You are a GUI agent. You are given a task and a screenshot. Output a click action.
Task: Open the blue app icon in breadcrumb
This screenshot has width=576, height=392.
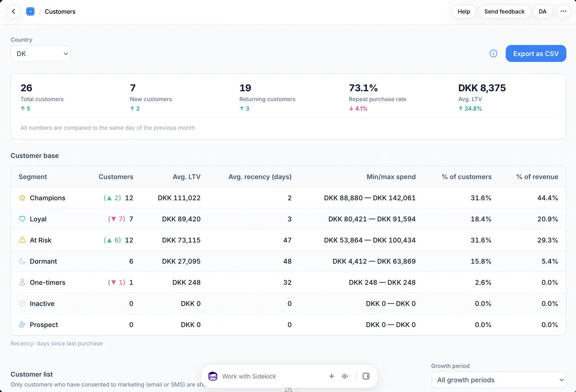point(30,12)
